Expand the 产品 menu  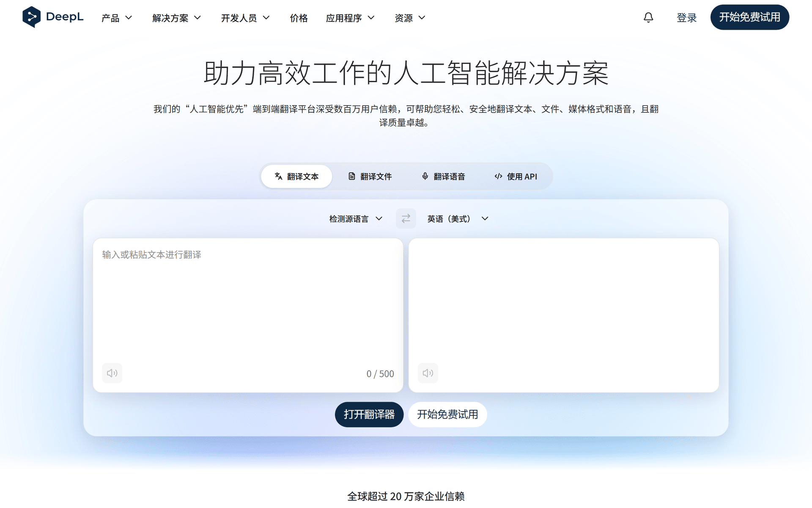(x=117, y=18)
